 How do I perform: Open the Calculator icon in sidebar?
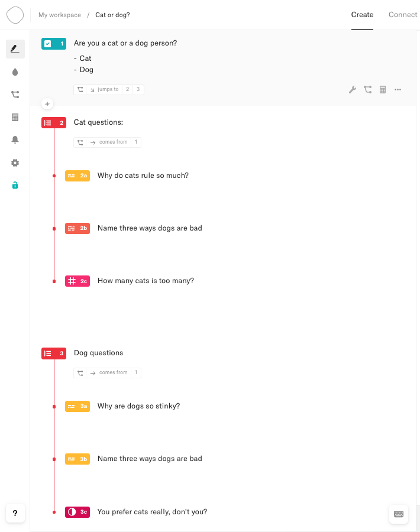click(x=15, y=118)
